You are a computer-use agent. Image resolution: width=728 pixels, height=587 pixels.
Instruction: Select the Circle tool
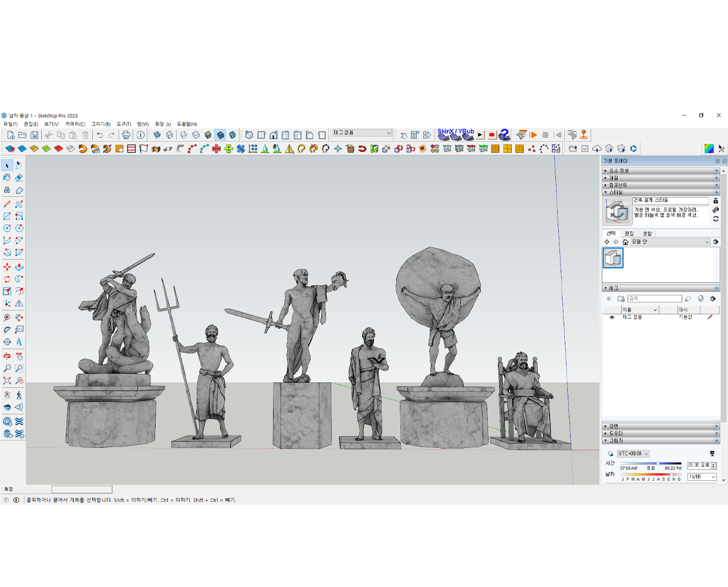7,228
